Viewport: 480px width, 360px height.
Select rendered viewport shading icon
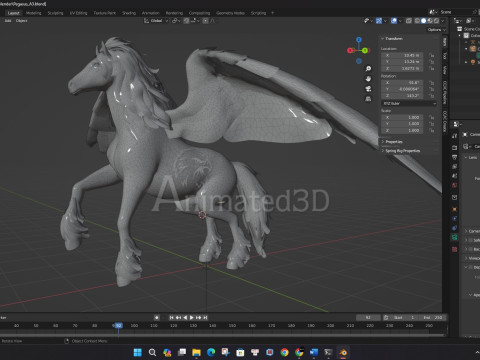point(436,21)
